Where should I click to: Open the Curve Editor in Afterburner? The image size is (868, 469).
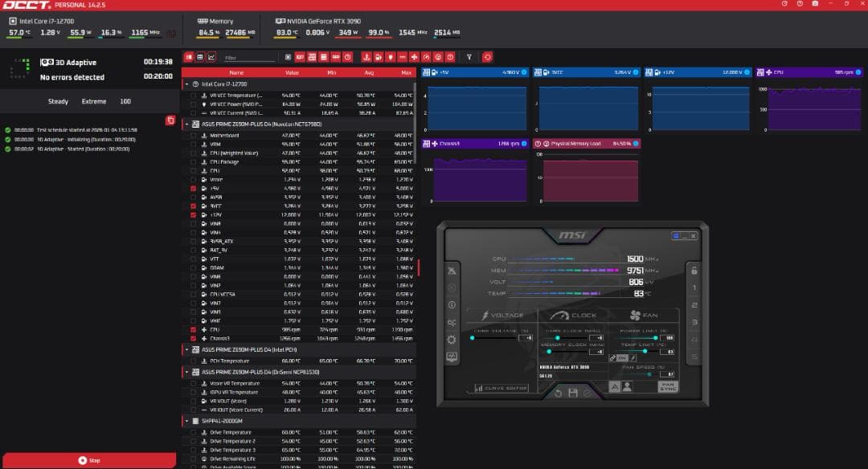tap(502, 388)
